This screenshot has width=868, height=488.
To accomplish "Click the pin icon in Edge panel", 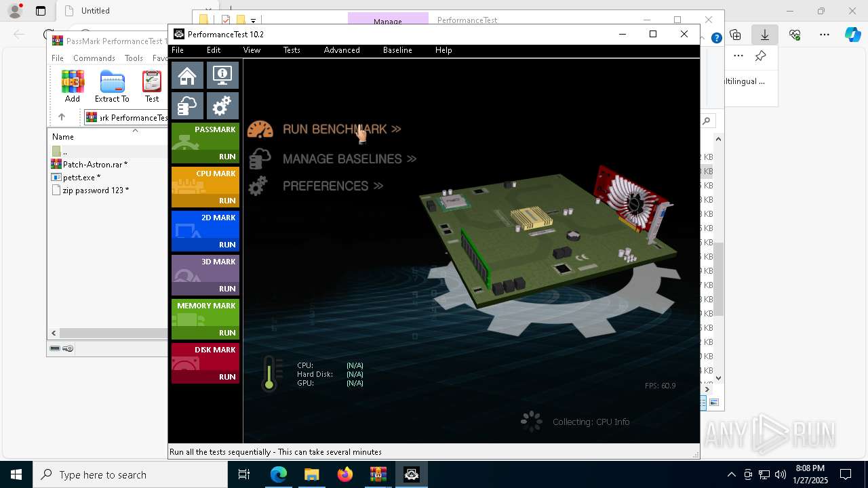I will 761,56.
